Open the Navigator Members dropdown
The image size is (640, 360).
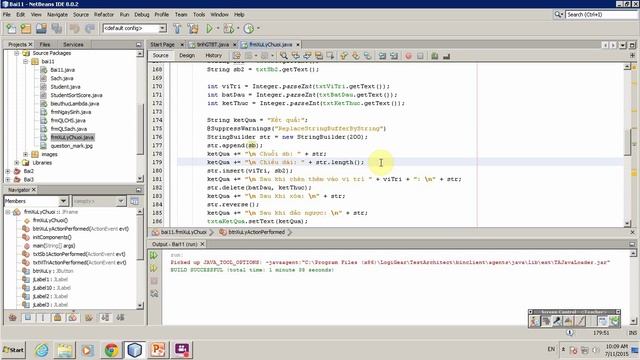pos(63,201)
